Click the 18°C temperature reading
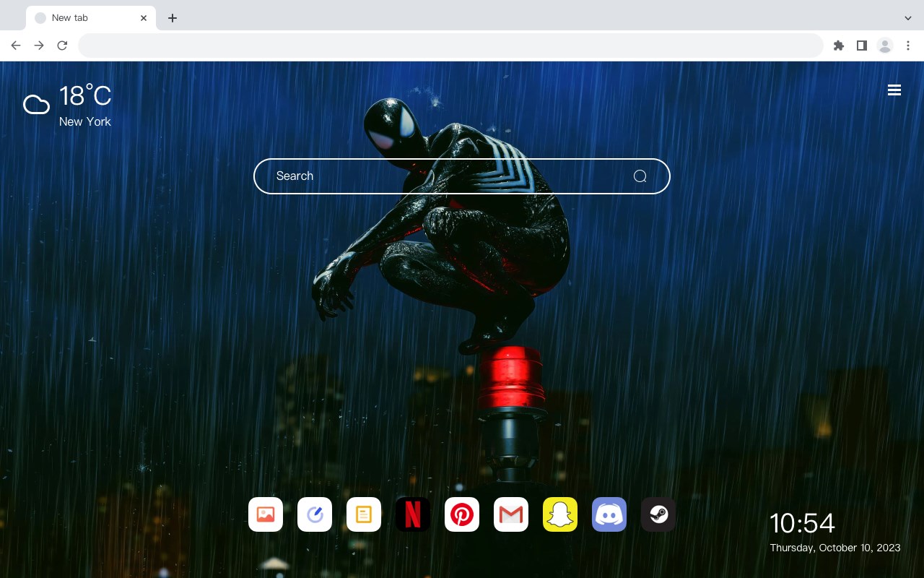This screenshot has height=578, width=924. [85, 96]
